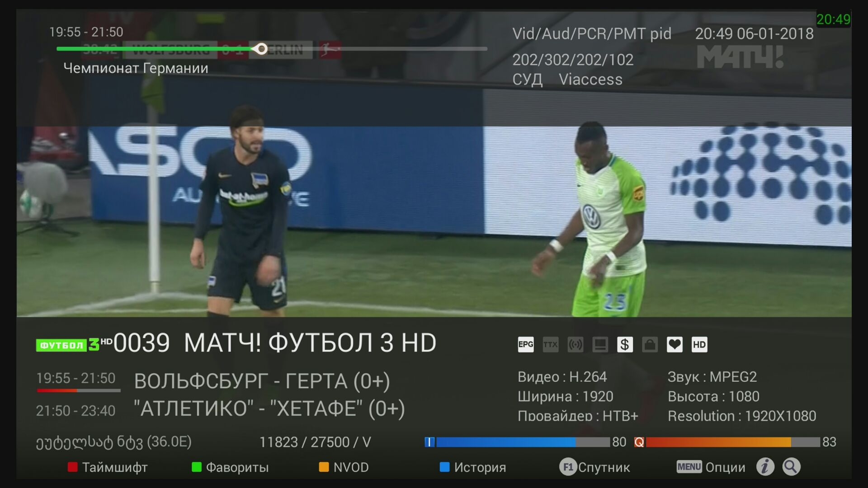Click the HD indicator icon

pos(699,345)
